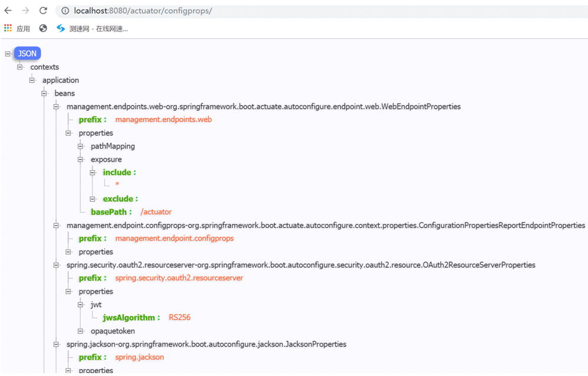Collapse the ConfigurationPropertiesReportEndpointProperties bean node

point(56,226)
